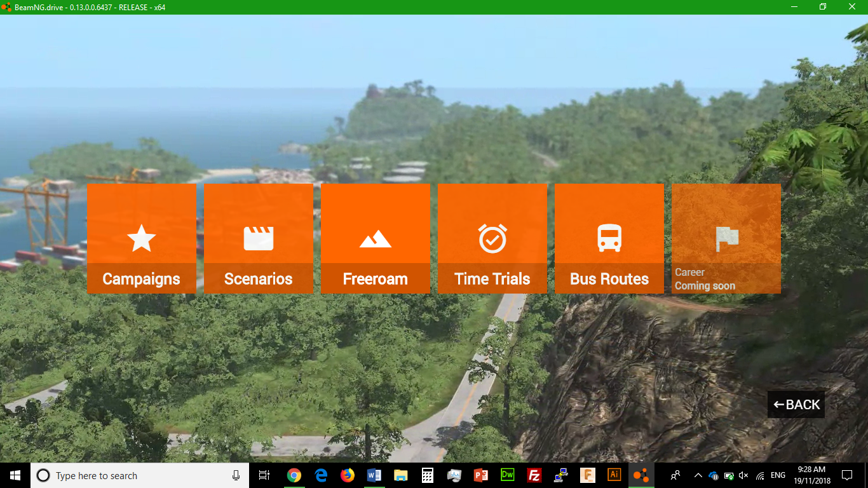Viewport: 868px width, 488px height.
Task: Click the battery status tray icon
Action: pos(729,475)
